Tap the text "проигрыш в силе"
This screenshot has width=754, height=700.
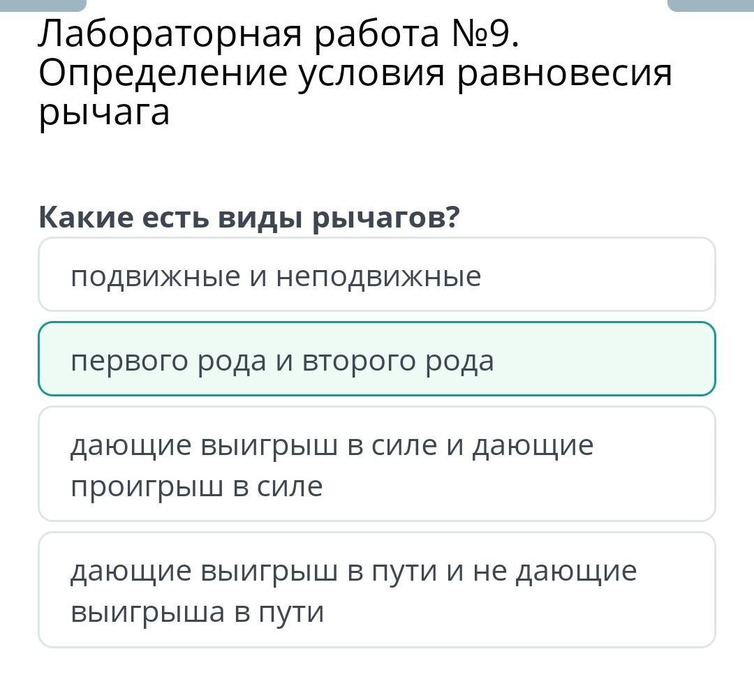(196, 486)
